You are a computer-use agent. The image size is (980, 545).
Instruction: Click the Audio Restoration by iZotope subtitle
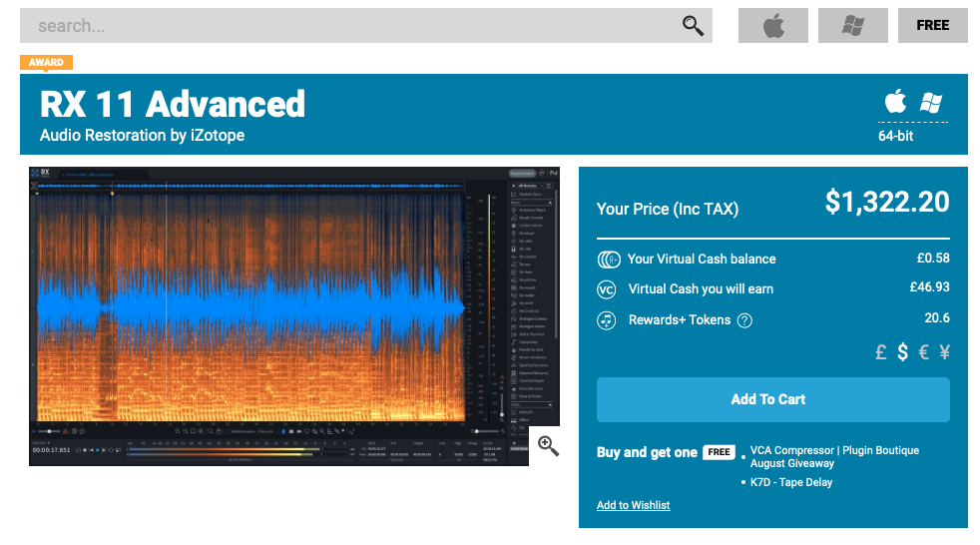pos(142,135)
